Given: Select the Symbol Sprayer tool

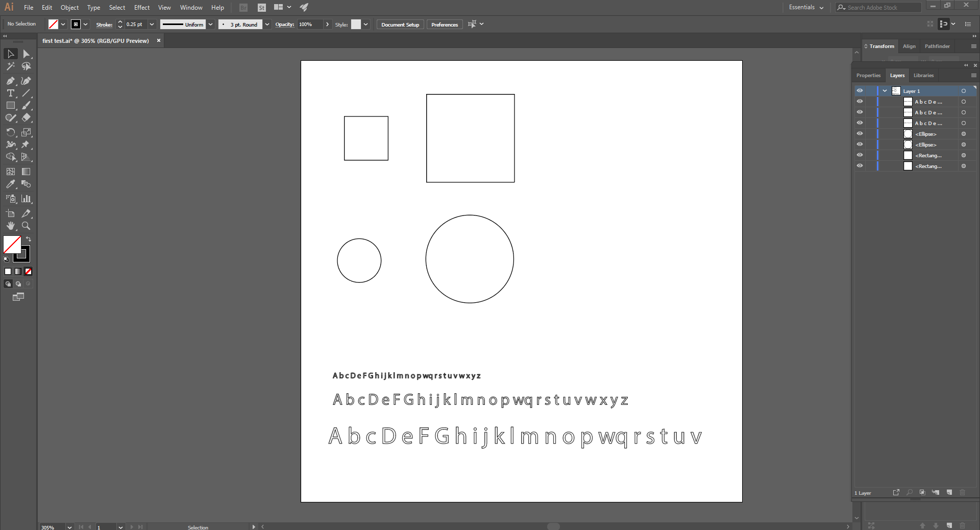Looking at the screenshot, I should 11,199.
